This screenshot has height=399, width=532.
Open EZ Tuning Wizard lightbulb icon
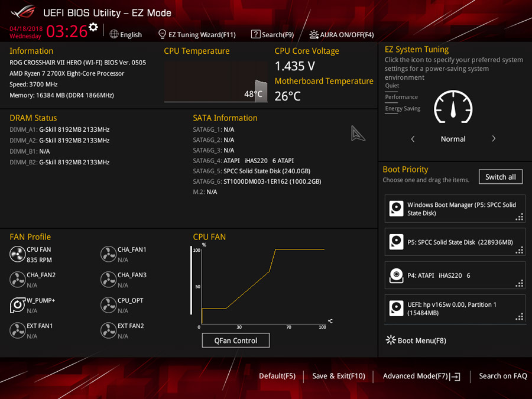(162, 34)
